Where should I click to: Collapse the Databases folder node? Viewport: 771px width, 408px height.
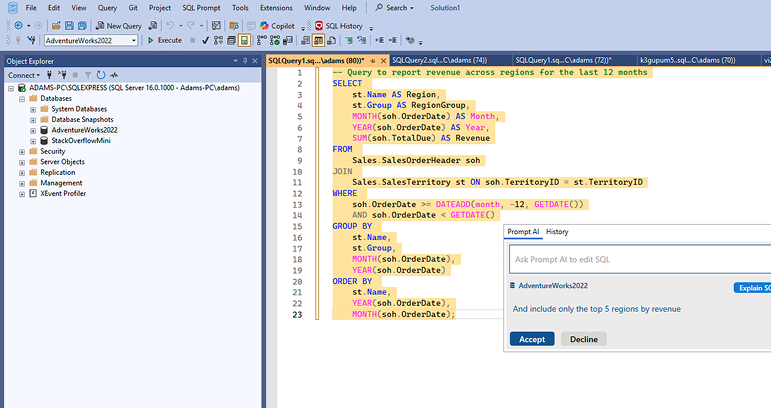click(20, 99)
